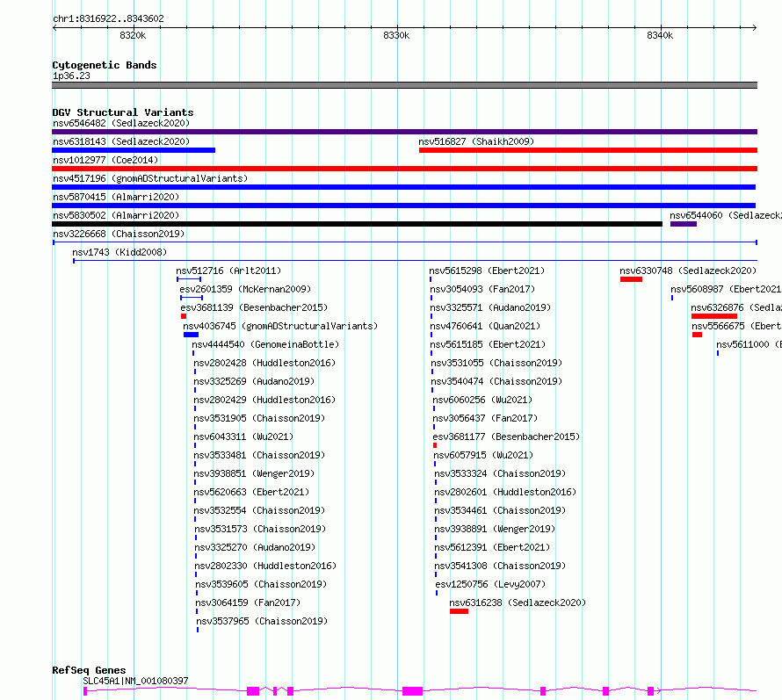This screenshot has height=700, width=782.
Task: Open the nsv516827 (Shaikh2009) variant
Action: (x=476, y=141)
